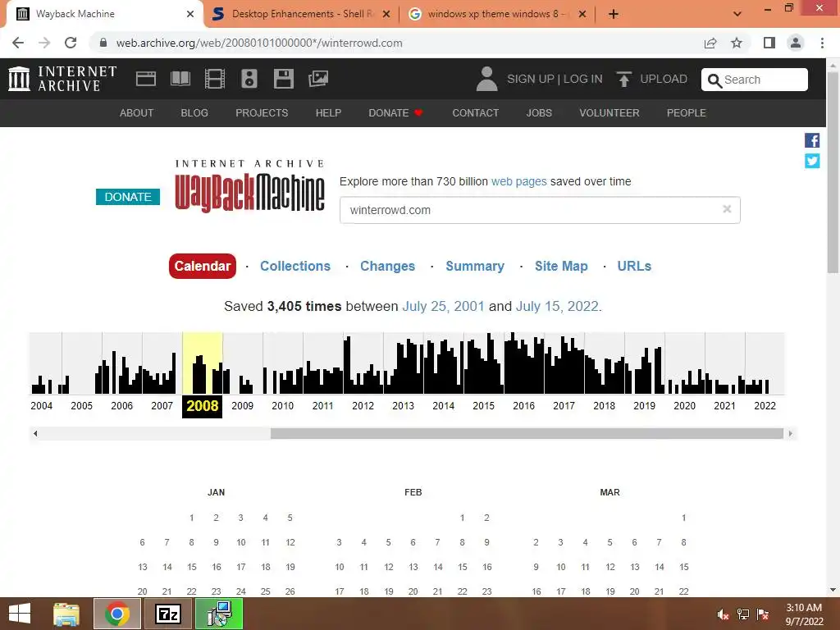Share the page on Facebook
Image resolution: width=840 pixels, height=630 pixels.
[x=812, y=140]
